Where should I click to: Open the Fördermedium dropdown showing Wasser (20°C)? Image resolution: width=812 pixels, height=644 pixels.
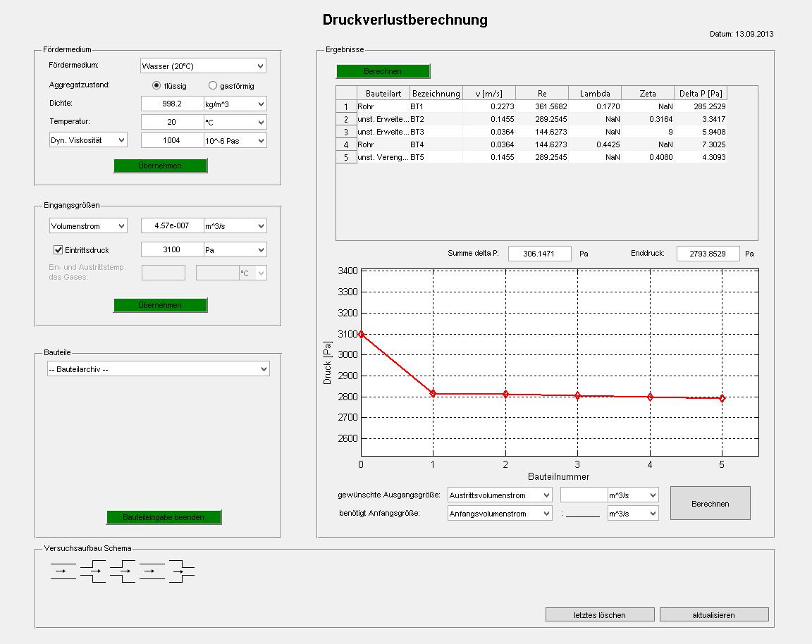coord(203,66)
